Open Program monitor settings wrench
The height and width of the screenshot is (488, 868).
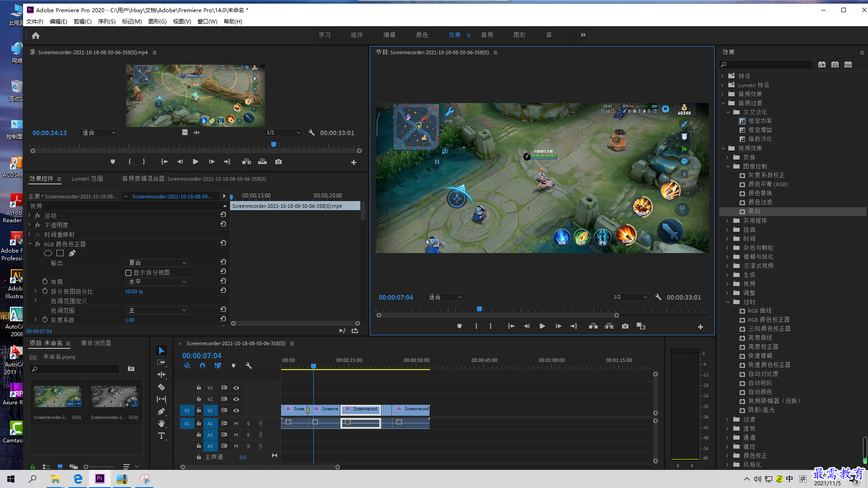click(658, 297)
